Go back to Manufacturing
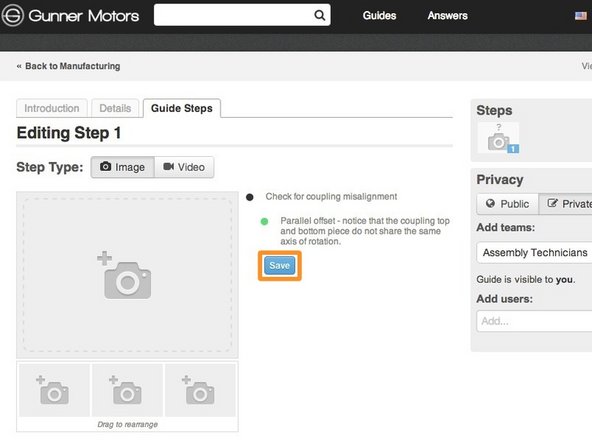The height and width of the screenshot is (444, 592). (x=68, y=66)
